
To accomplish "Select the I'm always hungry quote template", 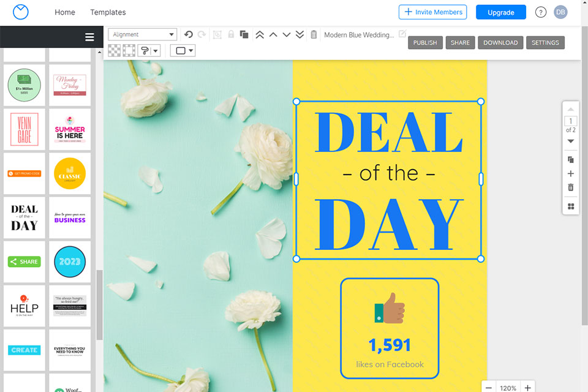I will (70, 306).
